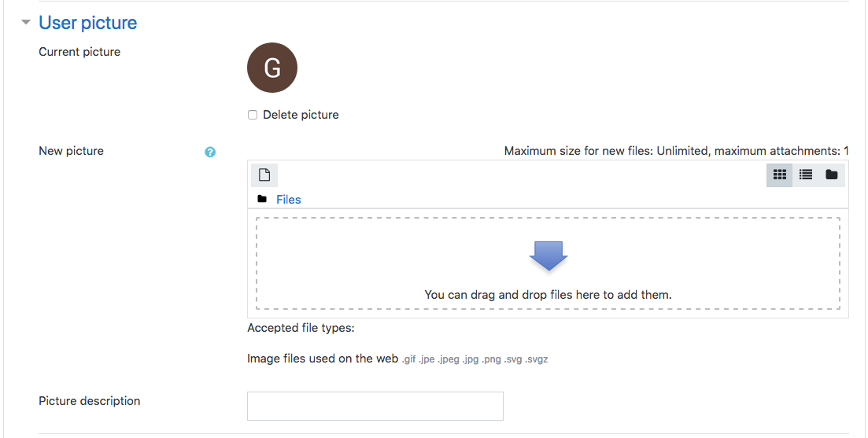Collapse the User picture section triangle
The width and height of the screenshot is (868, 438).
(26, 23)
